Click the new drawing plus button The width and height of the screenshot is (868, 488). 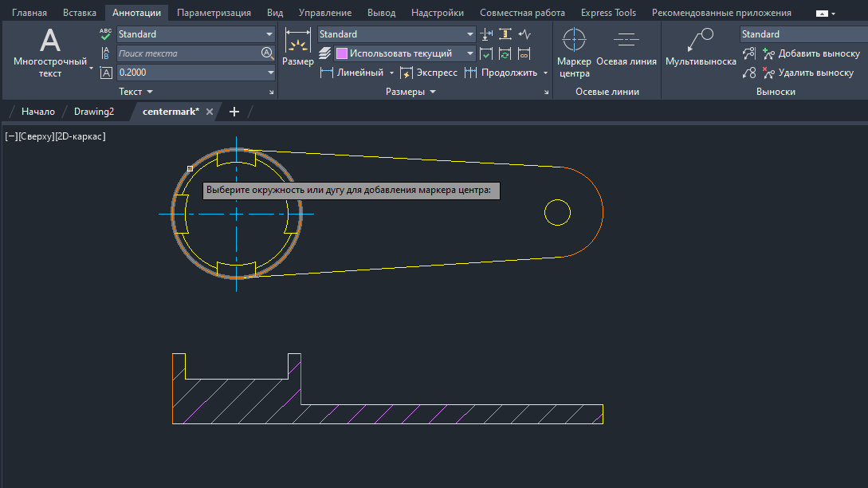234,112
